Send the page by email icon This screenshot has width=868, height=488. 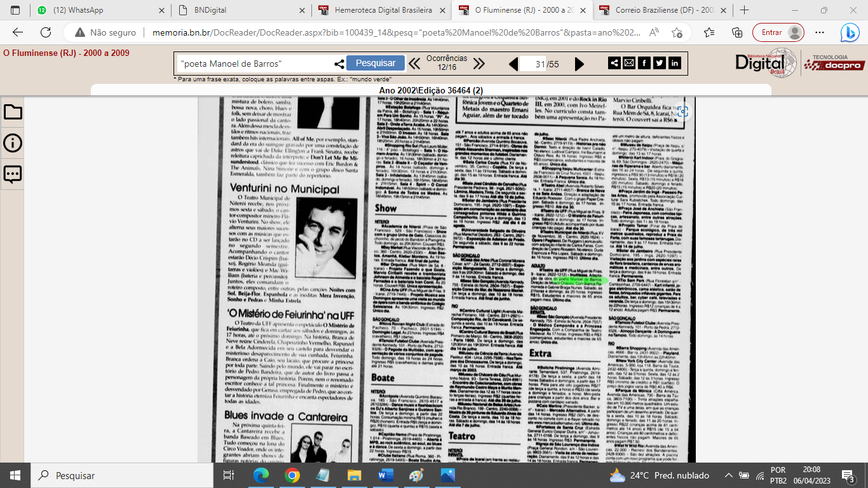(x=629, y=63)
